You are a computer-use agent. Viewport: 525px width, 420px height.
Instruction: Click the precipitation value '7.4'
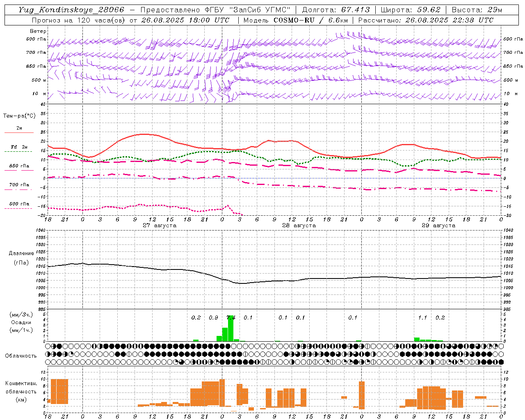[x=231, y=318]
